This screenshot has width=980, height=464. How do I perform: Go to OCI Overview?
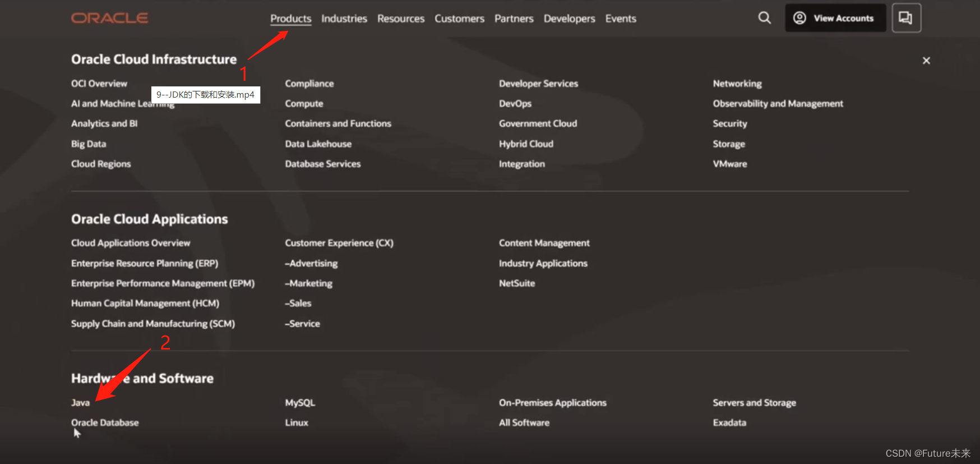point(99,84)
